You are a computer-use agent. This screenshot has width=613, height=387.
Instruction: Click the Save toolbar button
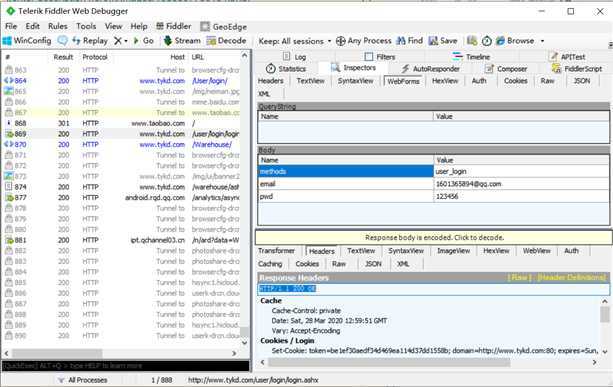(443, 41)
